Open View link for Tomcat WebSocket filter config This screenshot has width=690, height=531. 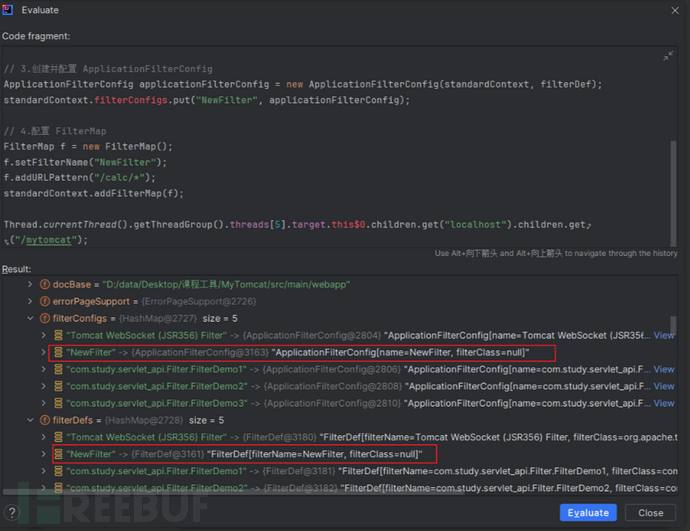[x=663, y=336]
